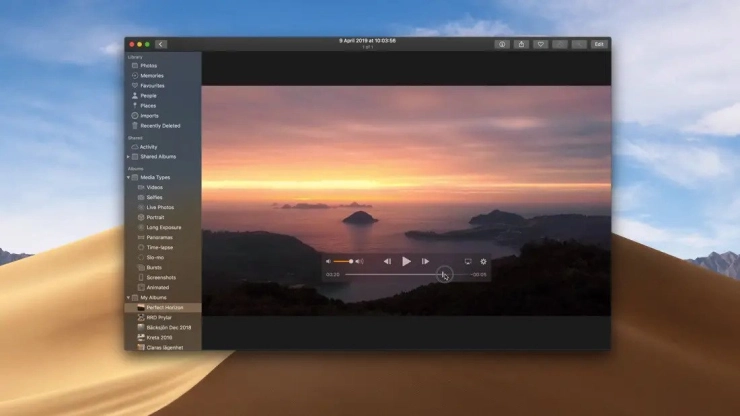Show photo info from the toolbar
This screenshot has width=740, height=416.
pos(502,44)
